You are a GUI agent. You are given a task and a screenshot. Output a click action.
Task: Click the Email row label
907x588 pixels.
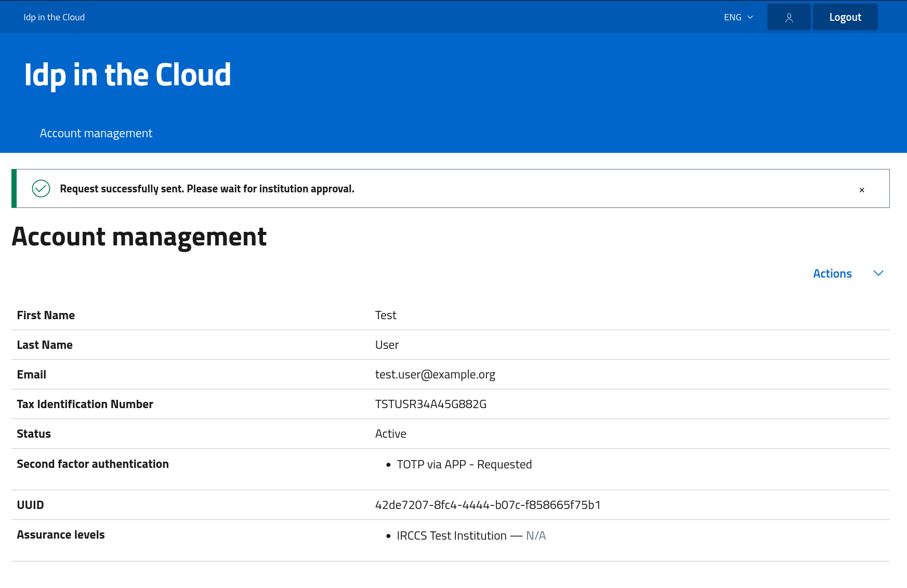point(31,374)
